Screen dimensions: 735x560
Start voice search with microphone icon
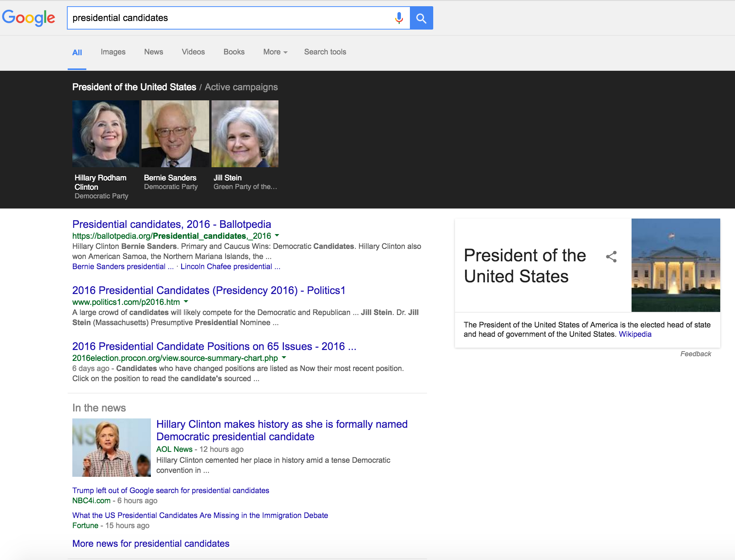click(399, 18)
